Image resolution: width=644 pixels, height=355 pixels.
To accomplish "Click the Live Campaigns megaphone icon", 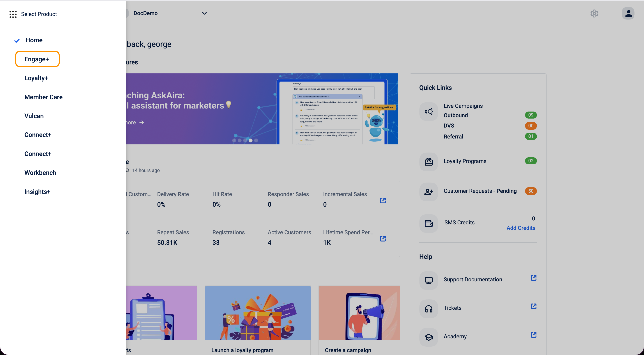I will coord(428,112).
